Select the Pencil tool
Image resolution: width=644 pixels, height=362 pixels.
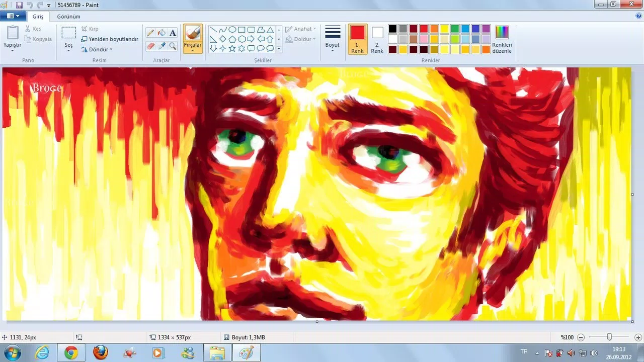150,33
